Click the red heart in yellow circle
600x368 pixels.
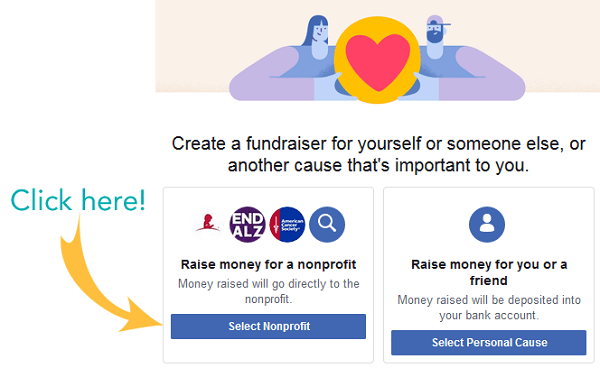click(x=377, y=60)
